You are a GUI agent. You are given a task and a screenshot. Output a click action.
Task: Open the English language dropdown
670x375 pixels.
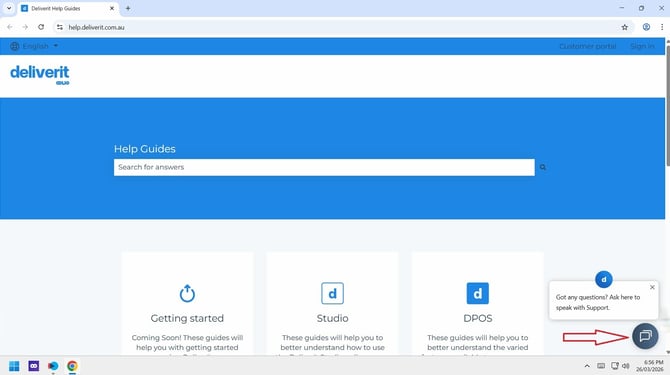coord(40,46)
